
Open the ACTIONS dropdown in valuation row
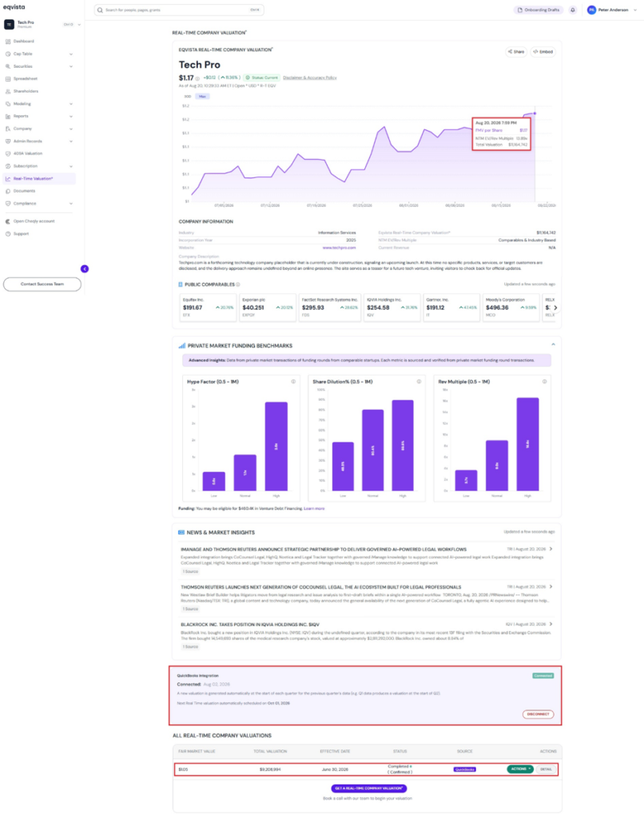(520, 769)
